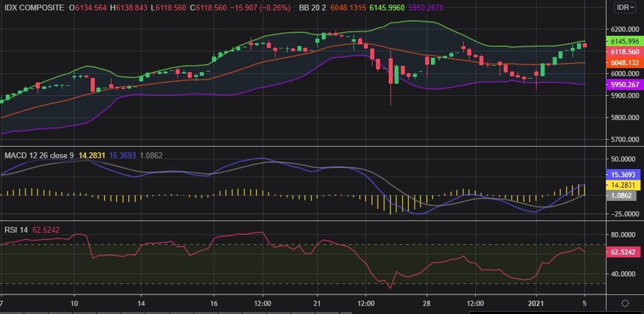Click the open value O6134.564
This screenshot has height=314, width=644.
click(88, 8)
